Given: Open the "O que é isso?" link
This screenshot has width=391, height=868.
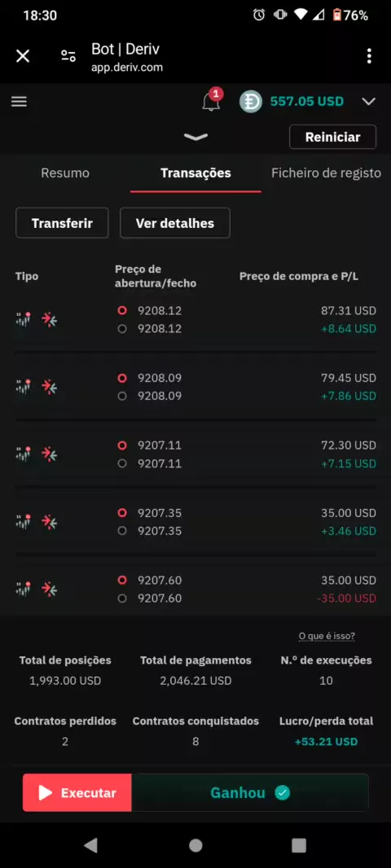Looking at the screenshot, I should point(327,636).
